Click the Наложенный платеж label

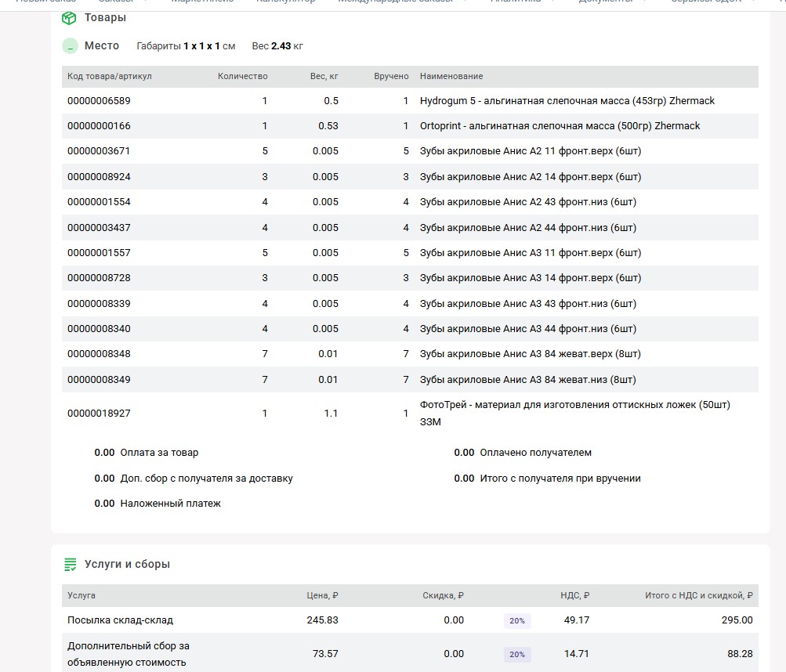coord(170,504)
